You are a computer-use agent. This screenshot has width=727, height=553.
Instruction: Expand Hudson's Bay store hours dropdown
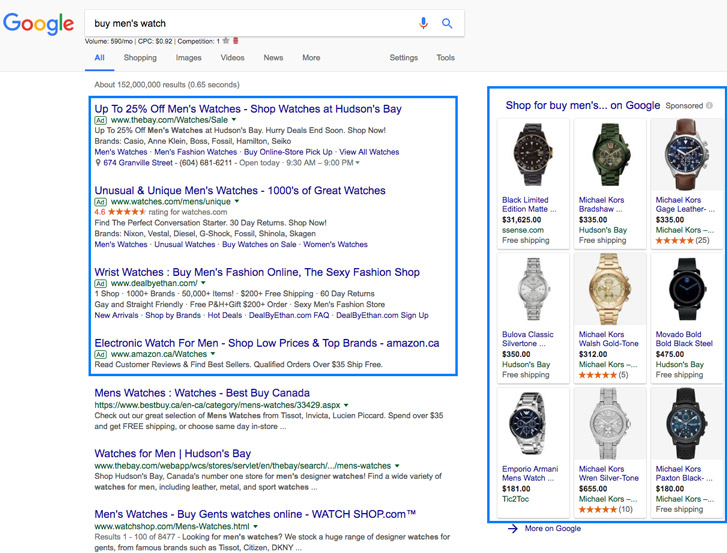[357, 163]
